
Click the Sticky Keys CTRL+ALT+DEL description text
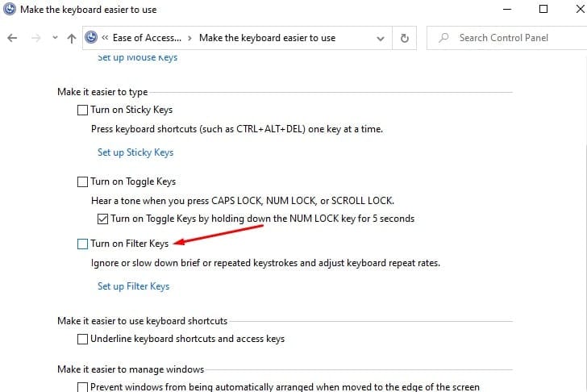pos(237,129)
